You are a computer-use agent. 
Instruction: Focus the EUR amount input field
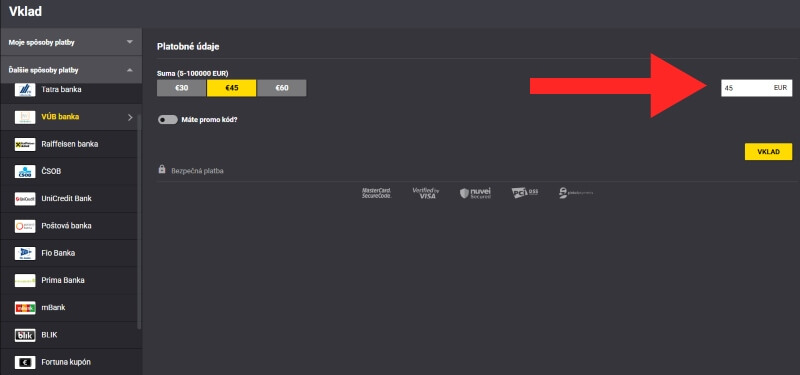[757, 88]
